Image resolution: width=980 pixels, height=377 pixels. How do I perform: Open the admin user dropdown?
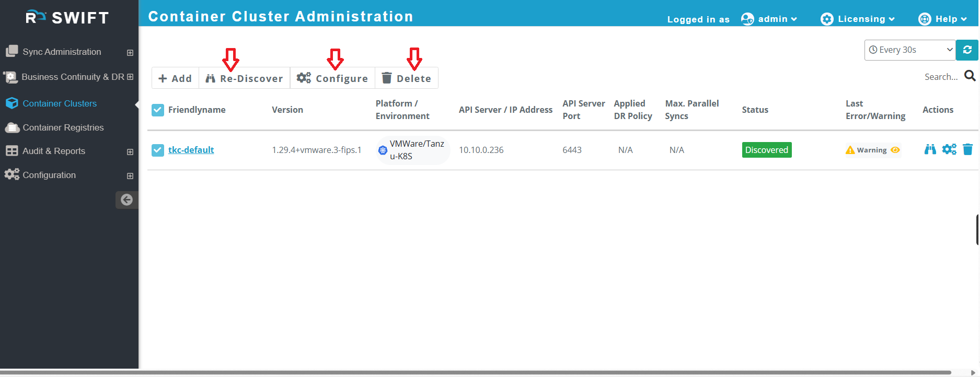coord(778,19)
